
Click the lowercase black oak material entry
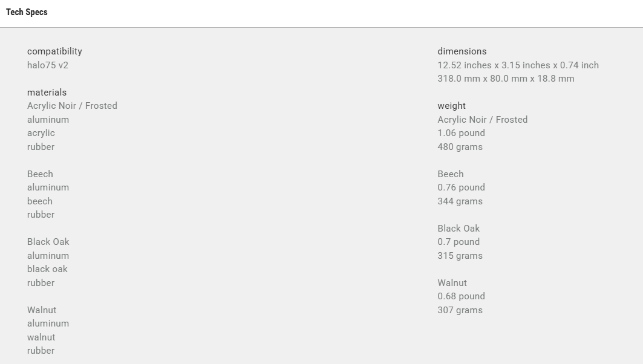[47, 269]
